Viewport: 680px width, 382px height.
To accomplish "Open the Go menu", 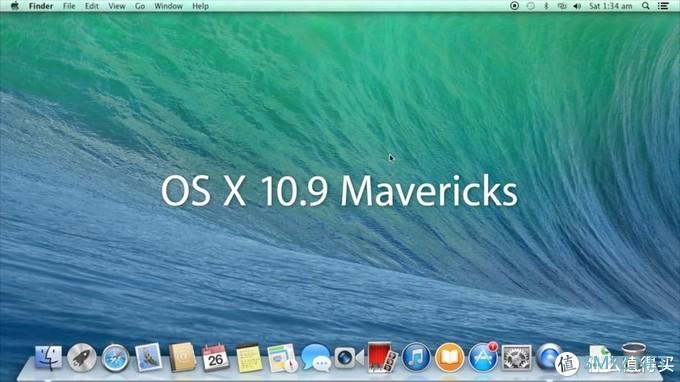I will pos(140,6).
